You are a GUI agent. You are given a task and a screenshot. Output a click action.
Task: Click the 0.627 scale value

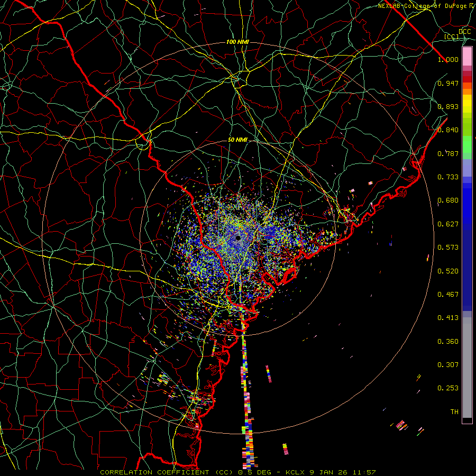448,224
